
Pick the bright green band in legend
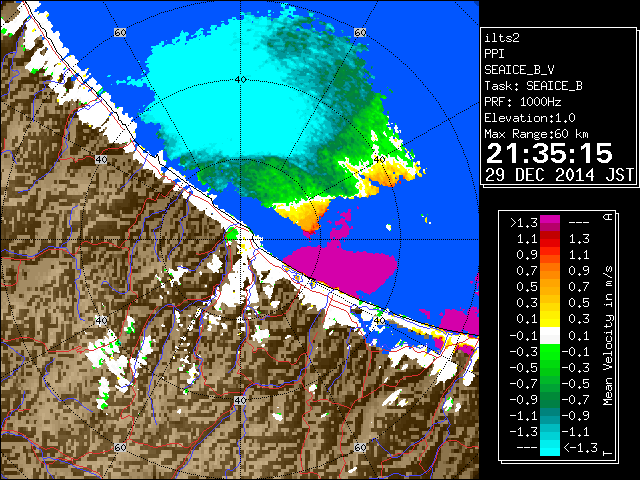pos(550,351)
